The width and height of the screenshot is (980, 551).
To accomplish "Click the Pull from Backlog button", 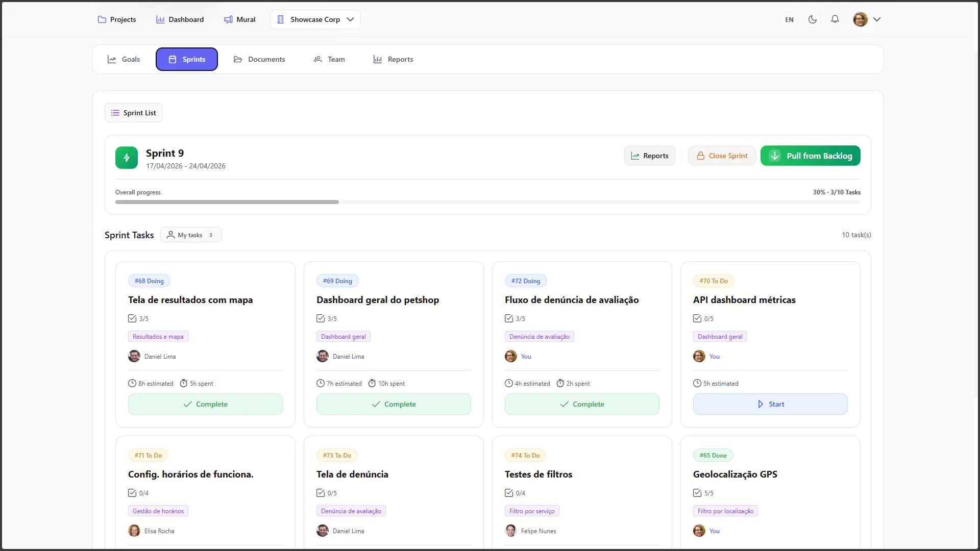I will 811,156.
